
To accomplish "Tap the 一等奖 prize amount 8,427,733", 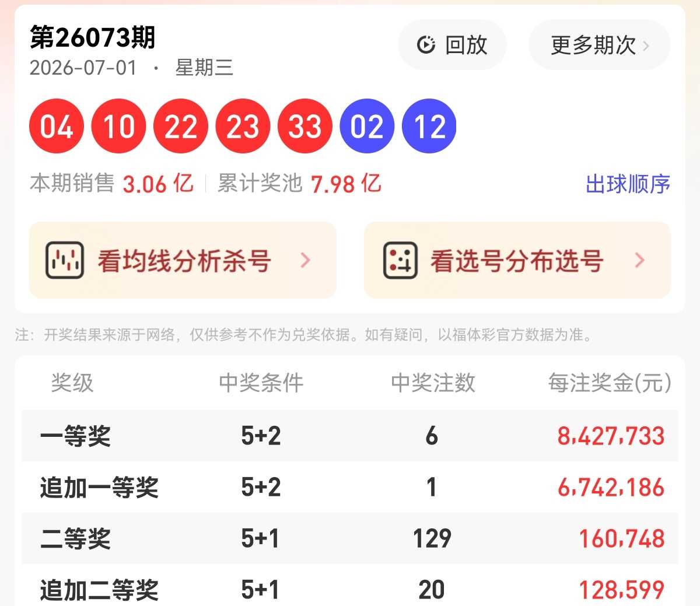I will pyautogui.click(x=611, y=436).
